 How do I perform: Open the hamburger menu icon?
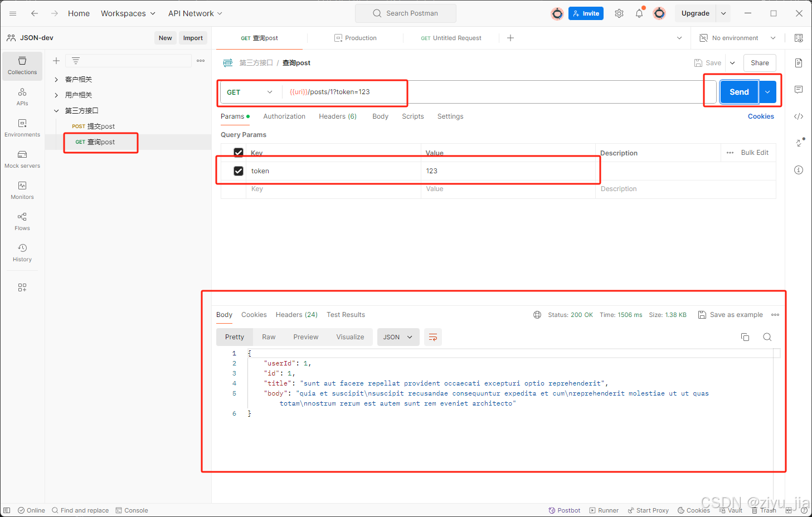tap(13, 13)
